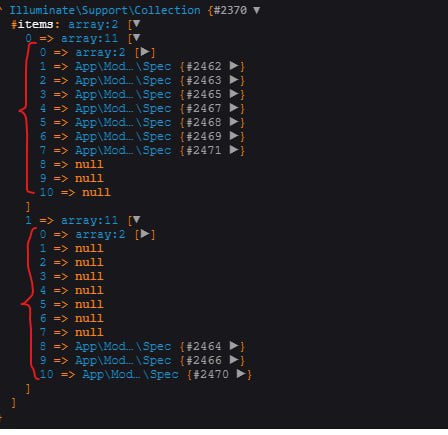Expand Spec object #2467 arrow
The width and height of the screenshot is (448, 435).
pyautogui.click(x=234, y=108)
